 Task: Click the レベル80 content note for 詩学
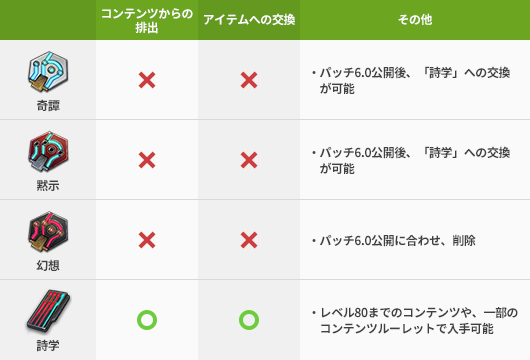pos(415,320)
